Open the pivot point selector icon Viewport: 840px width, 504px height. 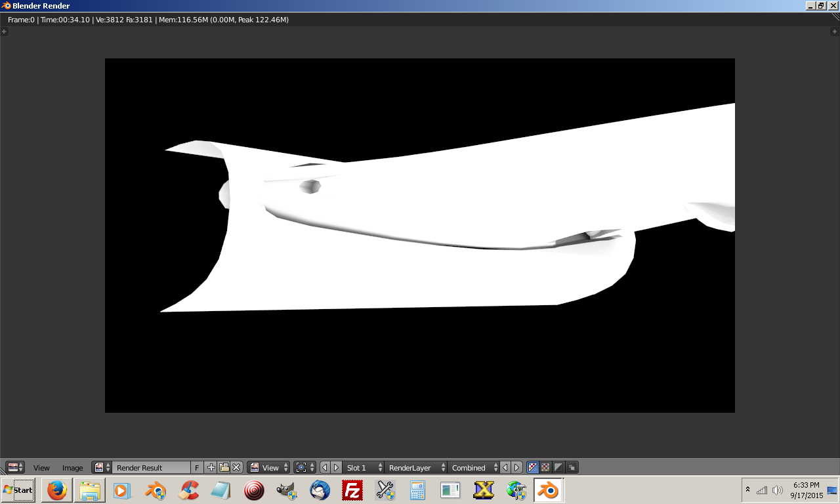[304, 467]
